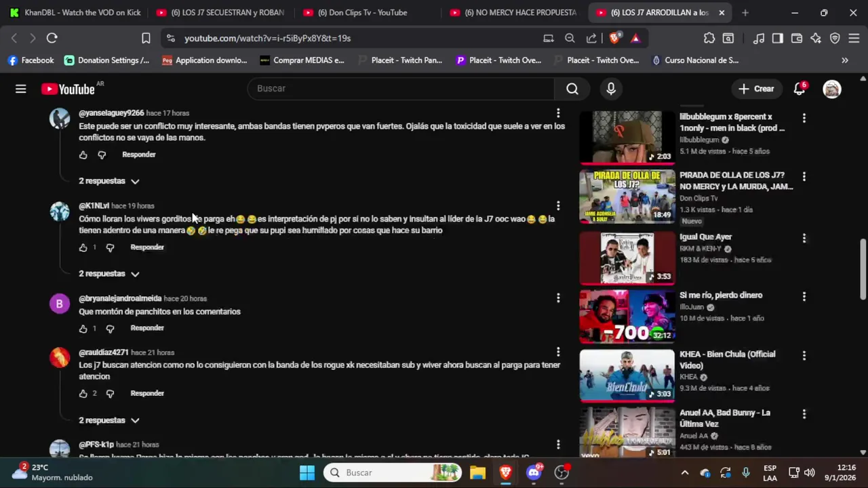This screenshot has height=488, width=868.
Task: Open more options for Anuel AA video
Action: pos(804,413)
